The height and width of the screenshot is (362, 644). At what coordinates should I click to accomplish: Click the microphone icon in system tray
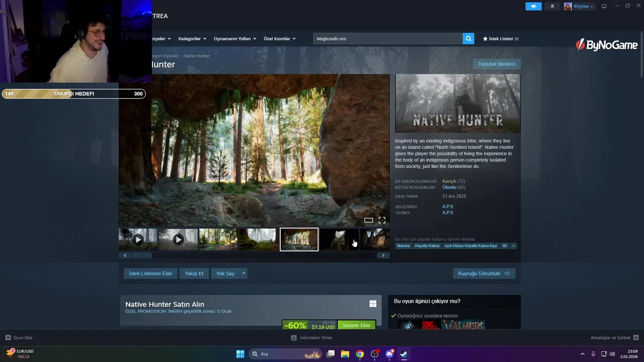click(594, 354)
